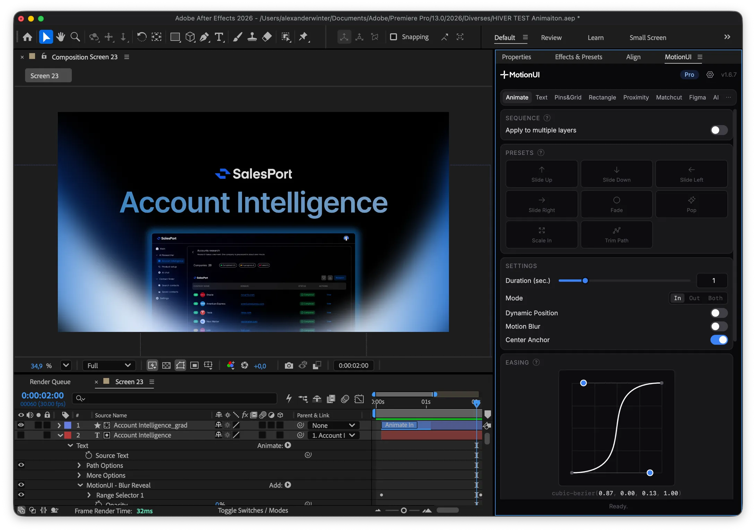Select the Rotation tool
Viewport: 756px width, 532px height.
pyautogui.click(x=141, y=37)
